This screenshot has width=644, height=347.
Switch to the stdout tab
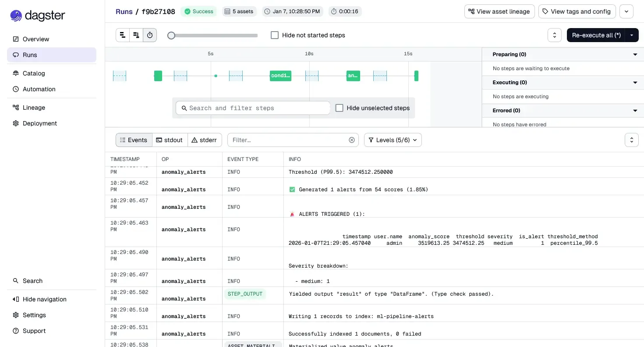(170, 140)
